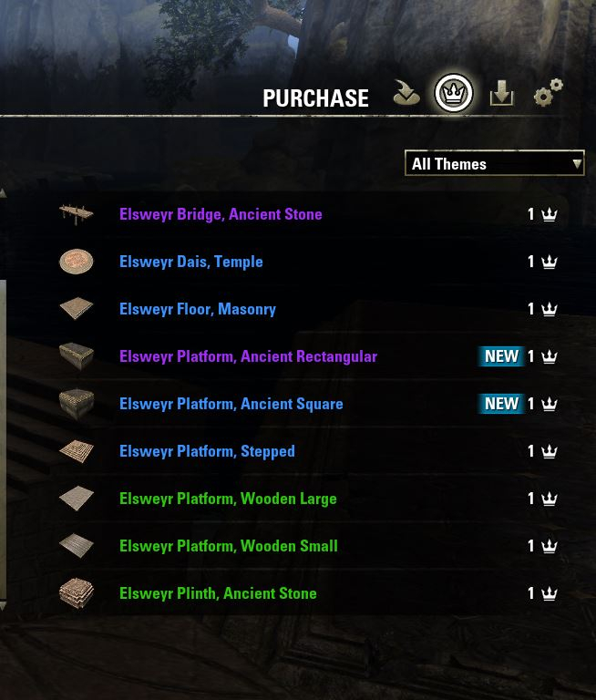Viewport: 596px width, 700px height.
Task: Select Elsweyr Bridge, Ancient Stone
Action: 221,214
